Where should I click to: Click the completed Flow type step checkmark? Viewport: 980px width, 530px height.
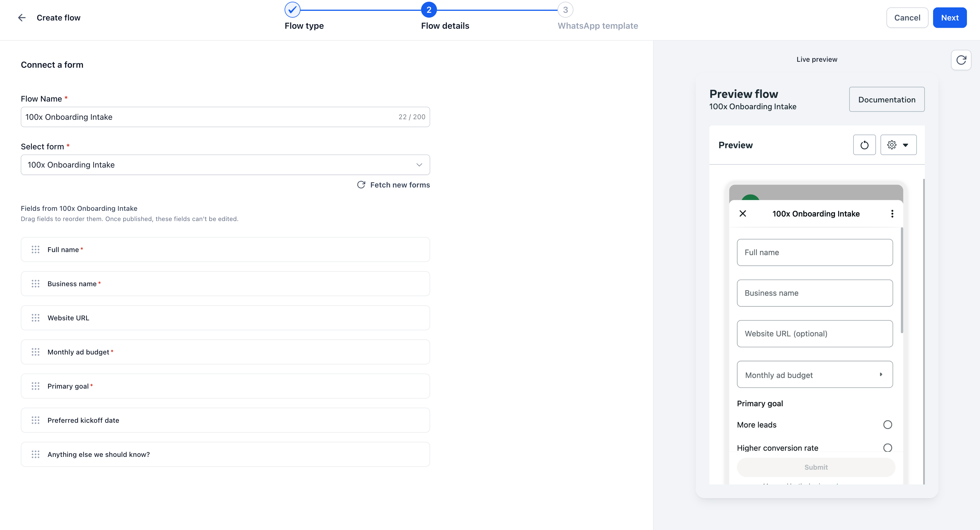pyautogui.click(x=292, y=10)
